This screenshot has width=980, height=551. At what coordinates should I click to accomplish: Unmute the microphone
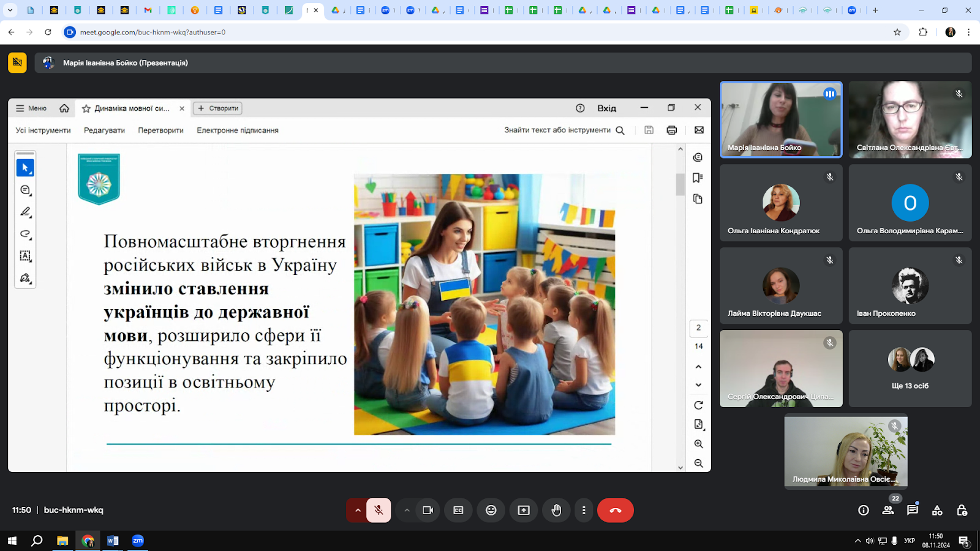pyautogui.click(x=379, y=510)
